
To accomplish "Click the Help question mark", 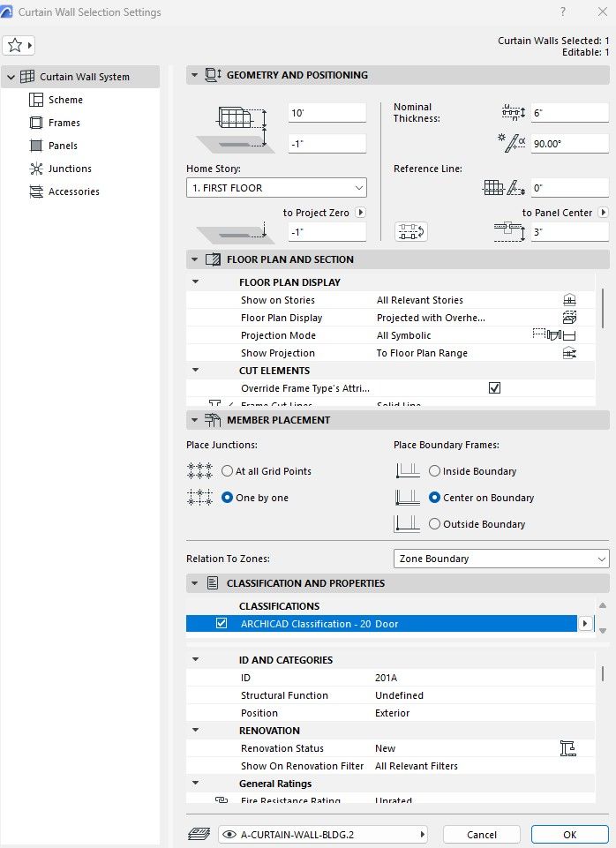I will (563, 11).
